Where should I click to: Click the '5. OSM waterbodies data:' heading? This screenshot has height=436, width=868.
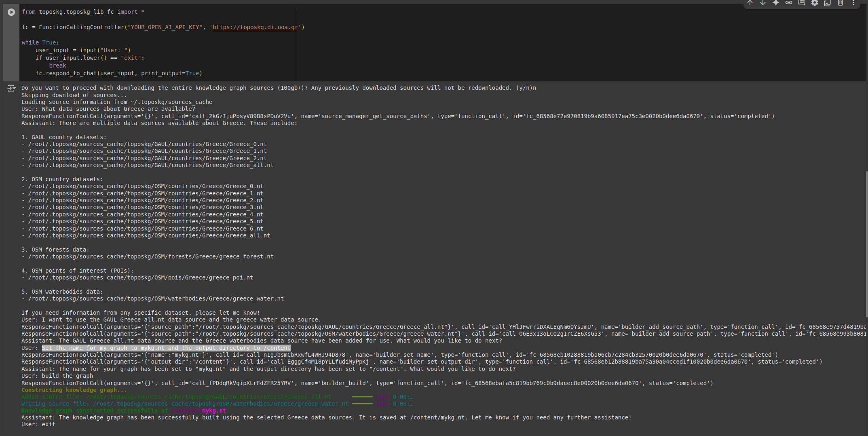click(62, 292)
